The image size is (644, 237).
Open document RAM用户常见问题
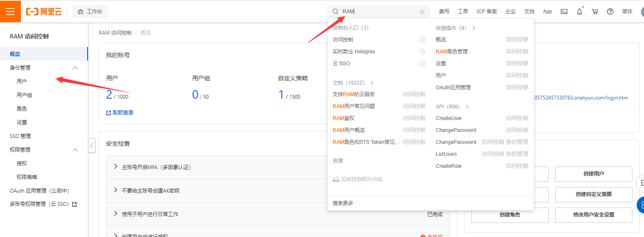coord(353,106)
